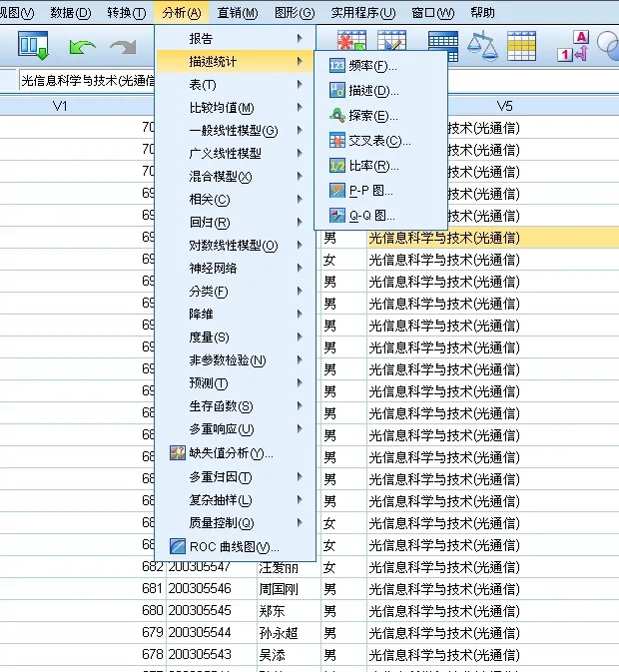Click the yellow grid toolbar icon
This screenshot has width=619, height=672.
pos(521,45)
